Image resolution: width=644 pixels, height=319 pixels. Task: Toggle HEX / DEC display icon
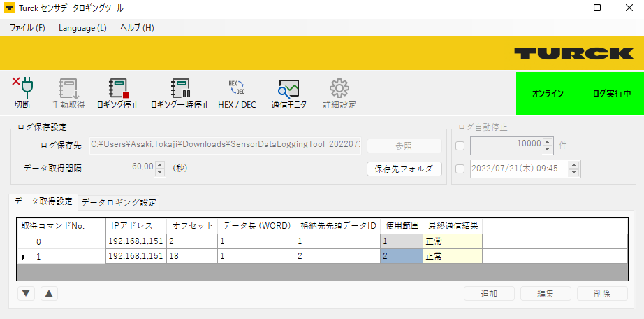(237, 87)
